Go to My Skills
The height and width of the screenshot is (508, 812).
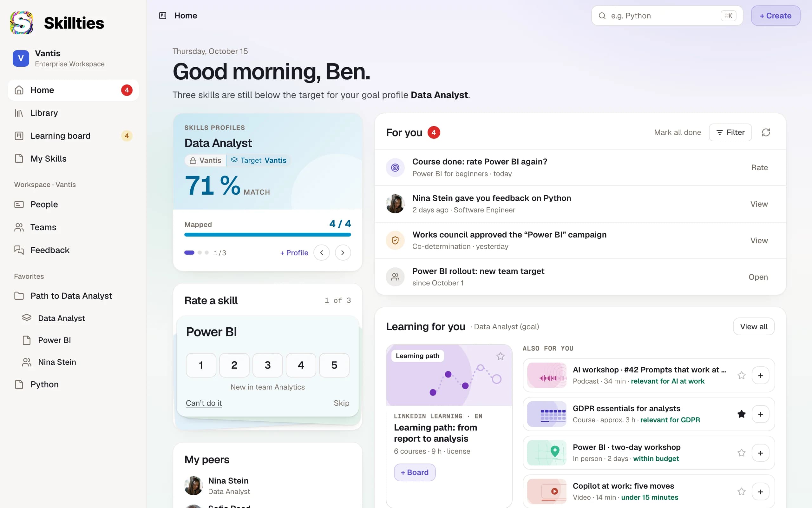pyautogui.click(x=73, y=158)
